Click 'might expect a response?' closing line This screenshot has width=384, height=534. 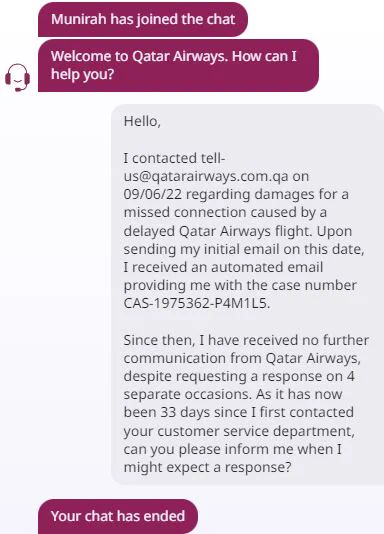click(207, 467)
